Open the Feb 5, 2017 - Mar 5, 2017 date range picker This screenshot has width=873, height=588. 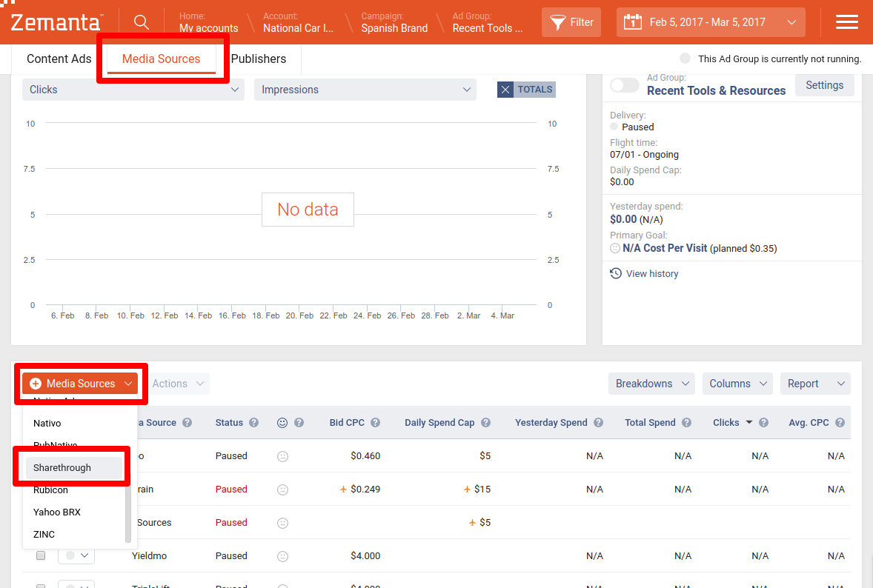point(711,22)
